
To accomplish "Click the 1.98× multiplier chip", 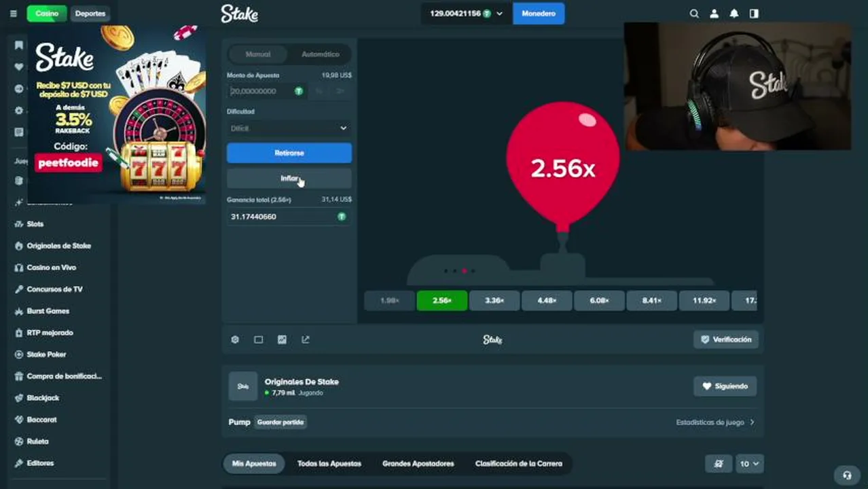I will (389, 300).
